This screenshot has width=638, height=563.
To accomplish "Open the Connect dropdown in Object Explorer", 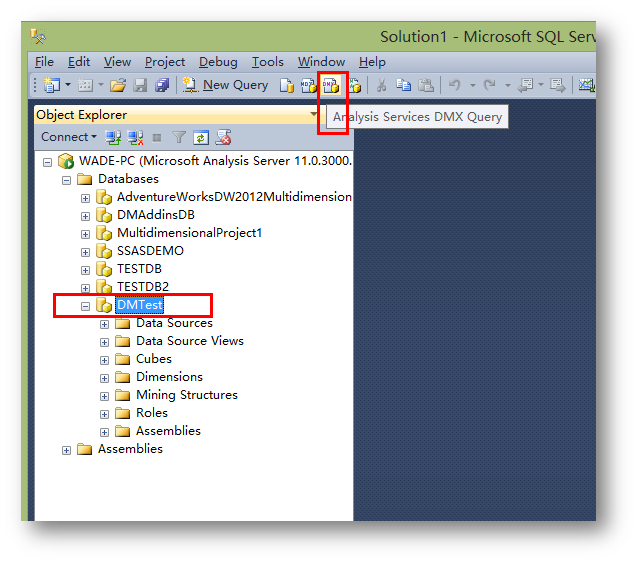I will [69, 137].
